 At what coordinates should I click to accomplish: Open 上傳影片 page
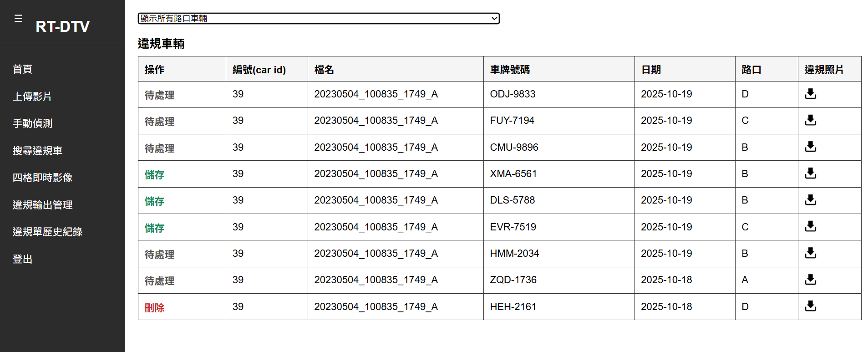coord(32,97)
